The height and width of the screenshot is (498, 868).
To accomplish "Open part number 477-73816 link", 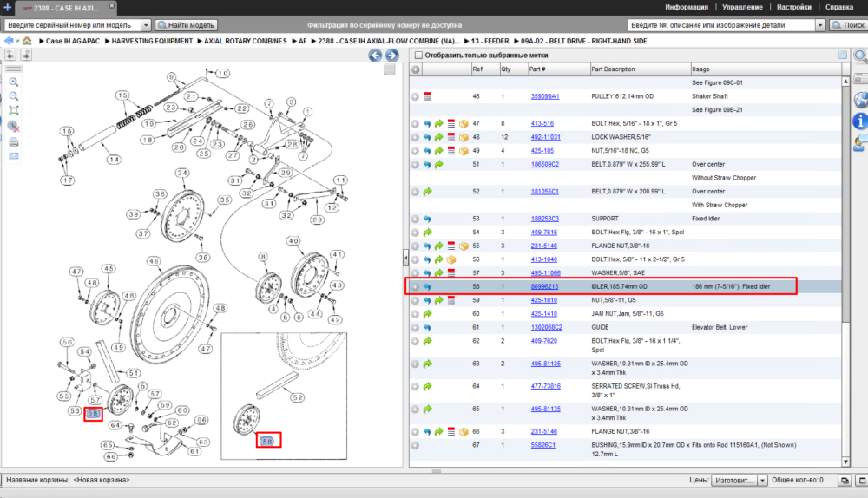I will pyautogui.click(x=545, y=386).
